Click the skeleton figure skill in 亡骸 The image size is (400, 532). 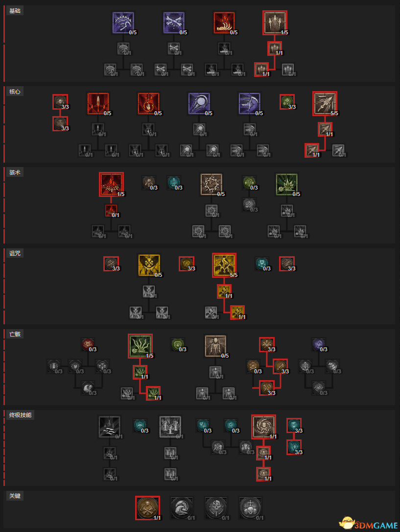(215, 346)
